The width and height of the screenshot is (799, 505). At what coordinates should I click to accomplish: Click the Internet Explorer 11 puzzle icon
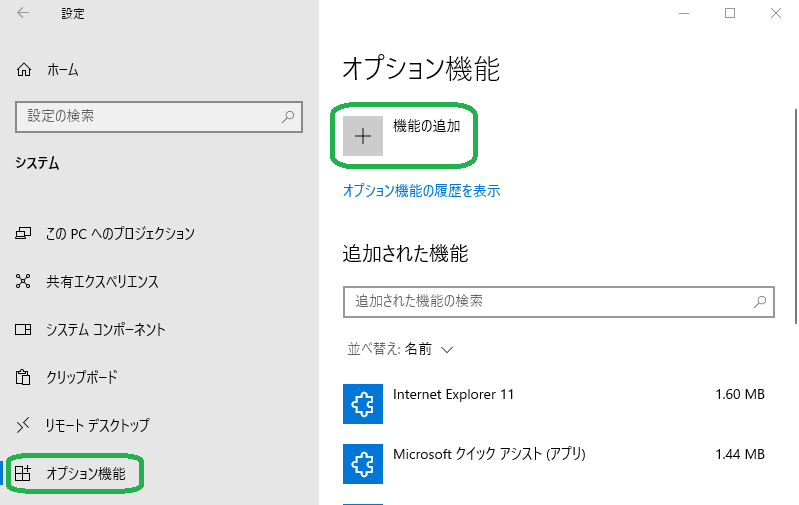pyautogui.click(x=363, y=404)
